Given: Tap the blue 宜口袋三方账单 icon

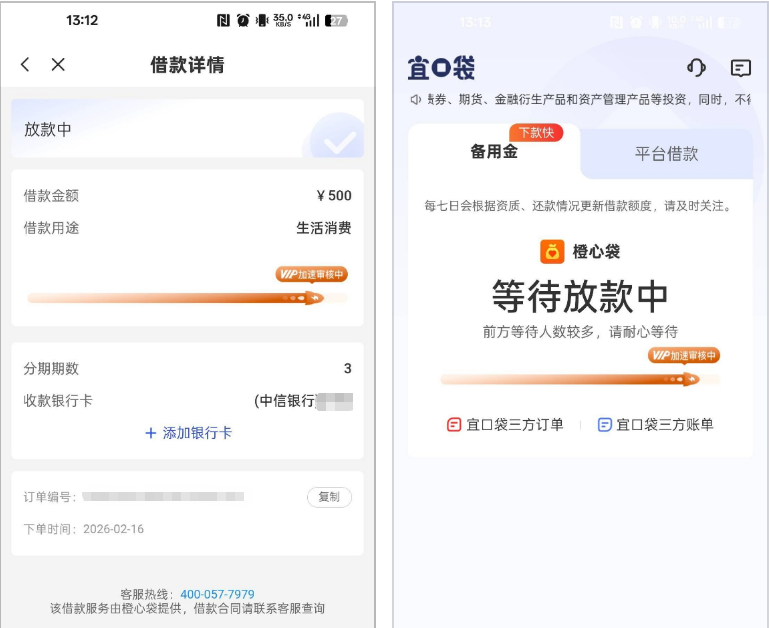Looking at the screenshot, I should (x=605, y=424).
